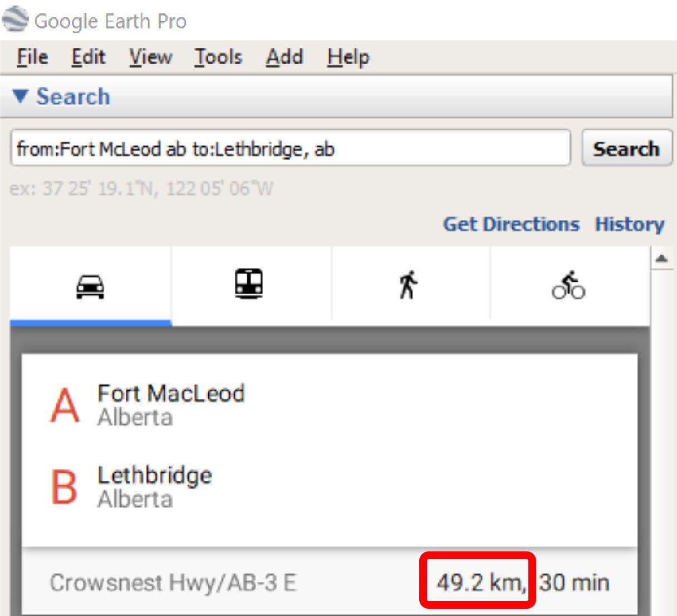Click into the search query text field
The image size is (677, 616).
tap(290, 149)
